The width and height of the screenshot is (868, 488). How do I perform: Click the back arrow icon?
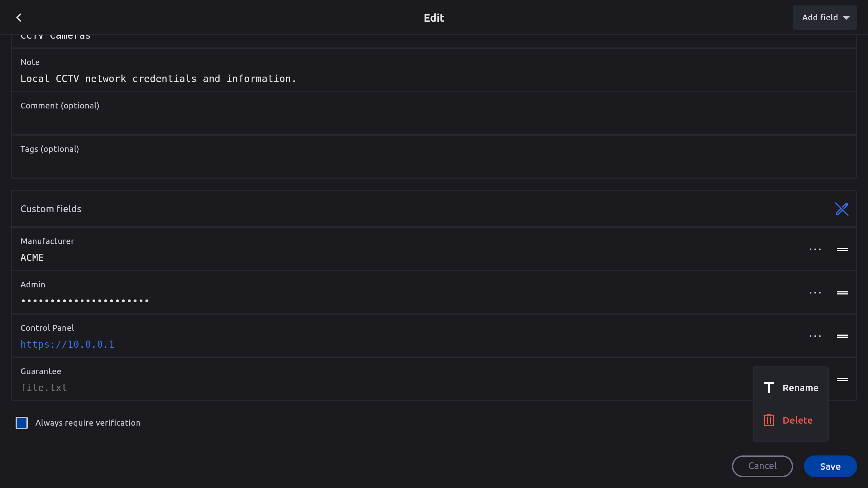[x=19, y=18]
